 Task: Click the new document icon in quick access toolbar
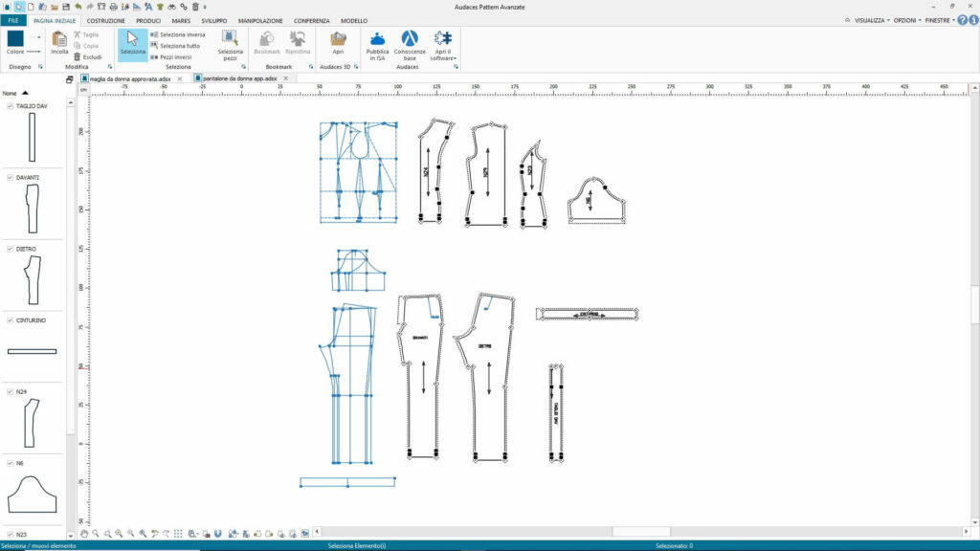31,7
